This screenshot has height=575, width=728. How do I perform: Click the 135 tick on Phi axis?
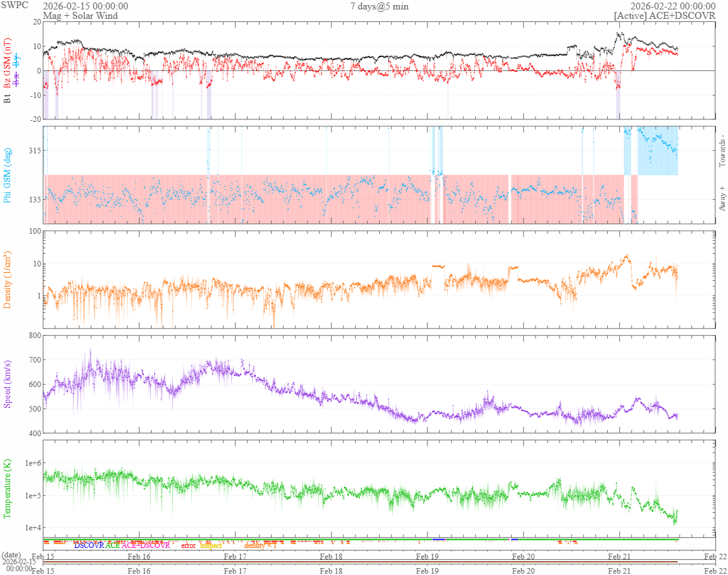tap(35, 200)
